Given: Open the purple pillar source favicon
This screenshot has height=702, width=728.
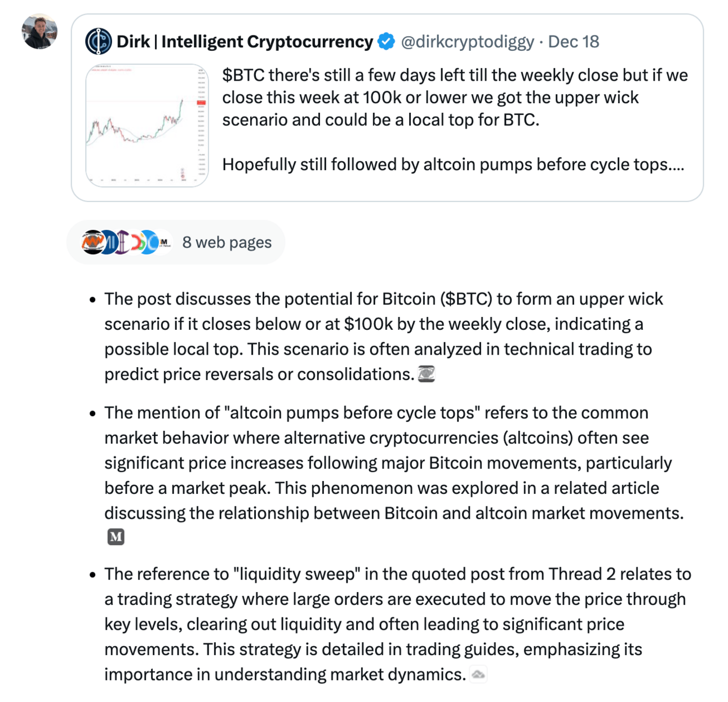Looking at the screenshot, I should (122, 242).
